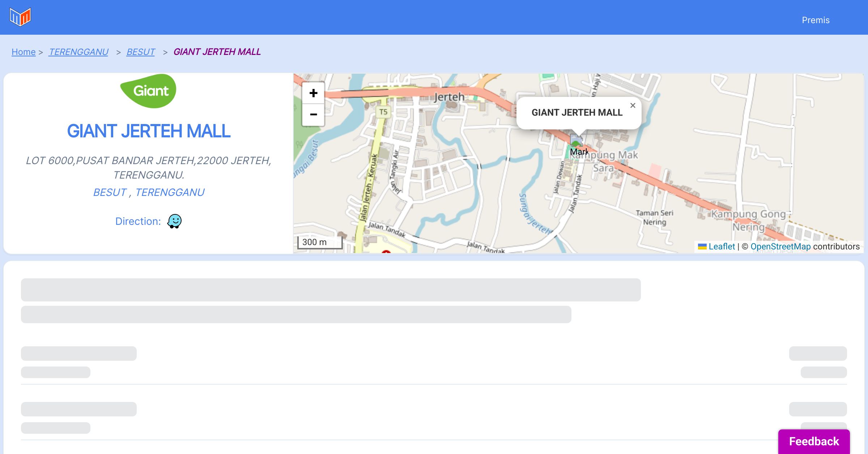Open the Feedback button
This screenshot has height=454, width=868.
(x=814, y=441)
